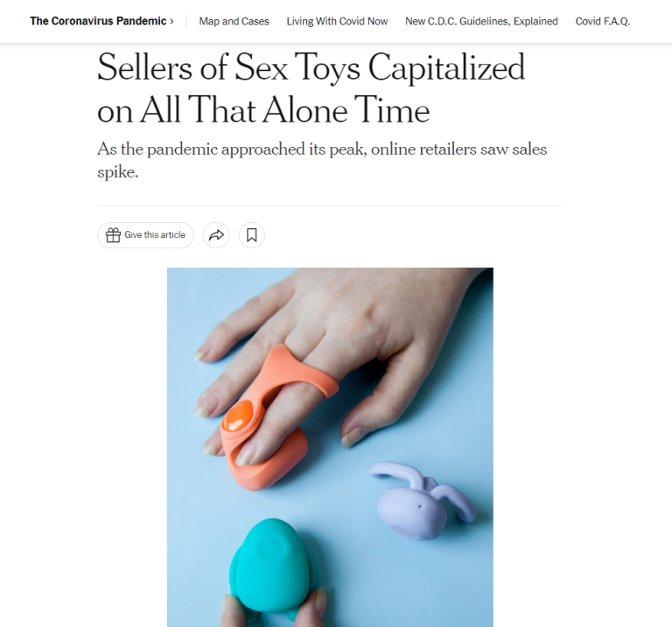Image resolution: width=672 pixels, height=627 pixels.
Task: Click the teal egg-shaped toy
Action: (x=273, y=565)
